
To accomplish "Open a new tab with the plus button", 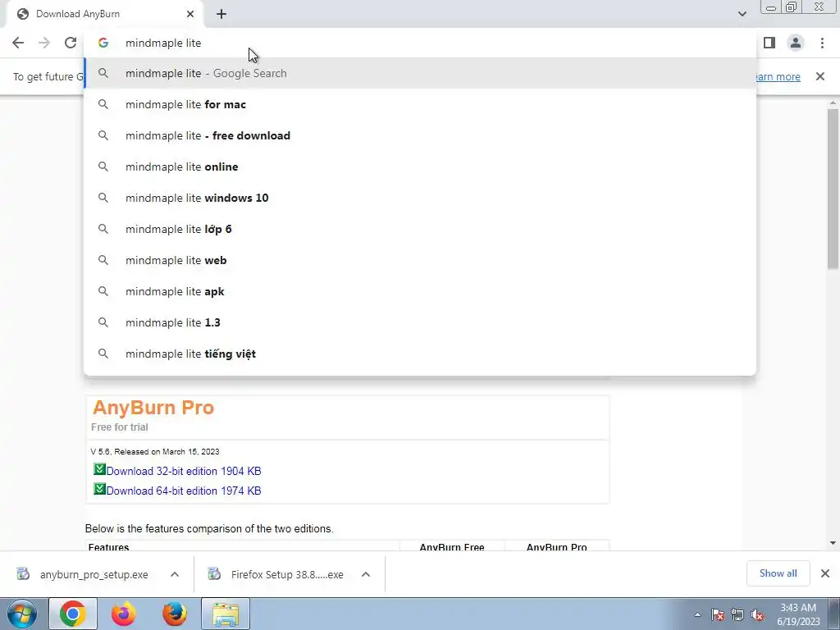I will [x=221, y=14].
